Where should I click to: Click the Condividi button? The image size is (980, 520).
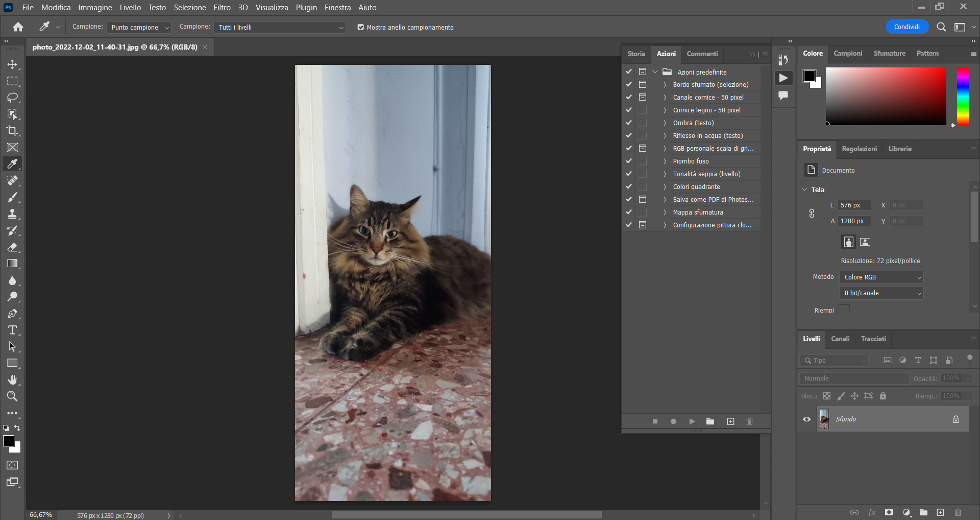[x=906, y=27]
